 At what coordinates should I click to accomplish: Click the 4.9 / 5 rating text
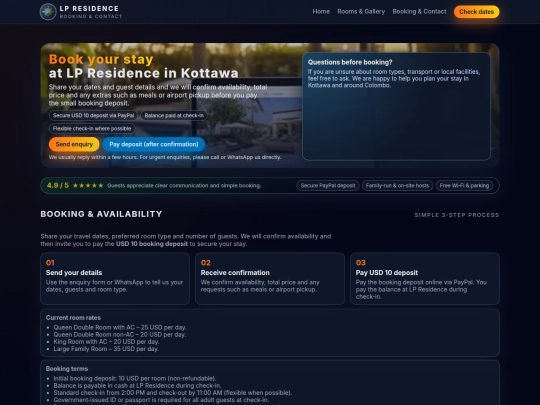pyautogui.click(x=58, y=185)
